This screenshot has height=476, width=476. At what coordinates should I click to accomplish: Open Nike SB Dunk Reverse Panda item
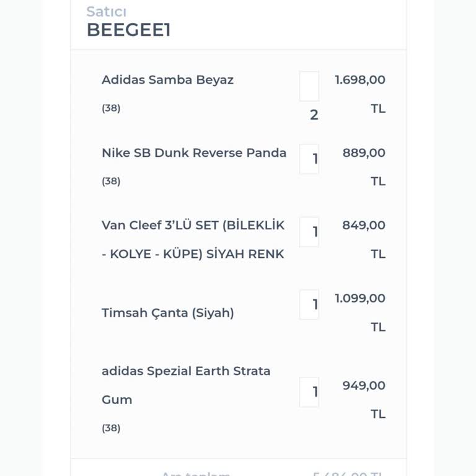194,152
